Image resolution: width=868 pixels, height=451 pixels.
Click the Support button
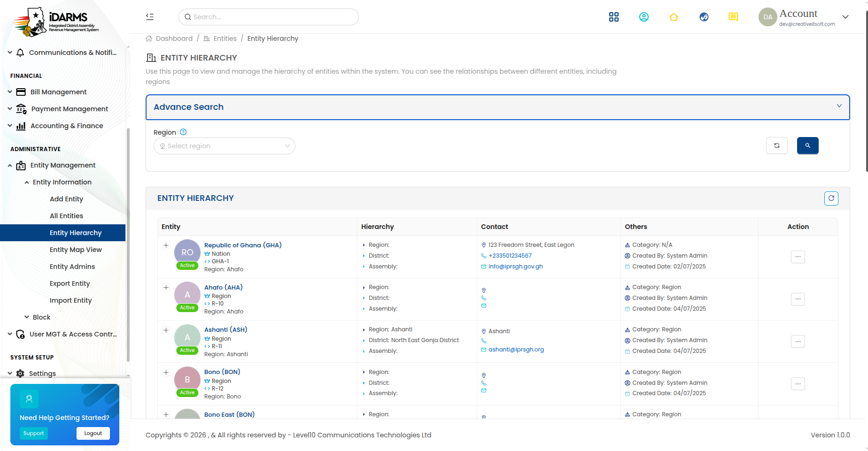pos(33,433)
